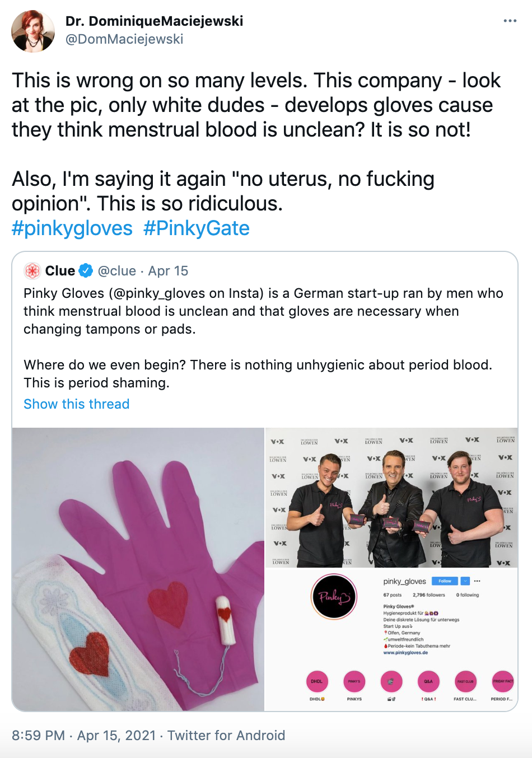This screenshot has width=532, height=758.
Task: Click Dr. Dominique's profile avatar
Action: point(33,31)
